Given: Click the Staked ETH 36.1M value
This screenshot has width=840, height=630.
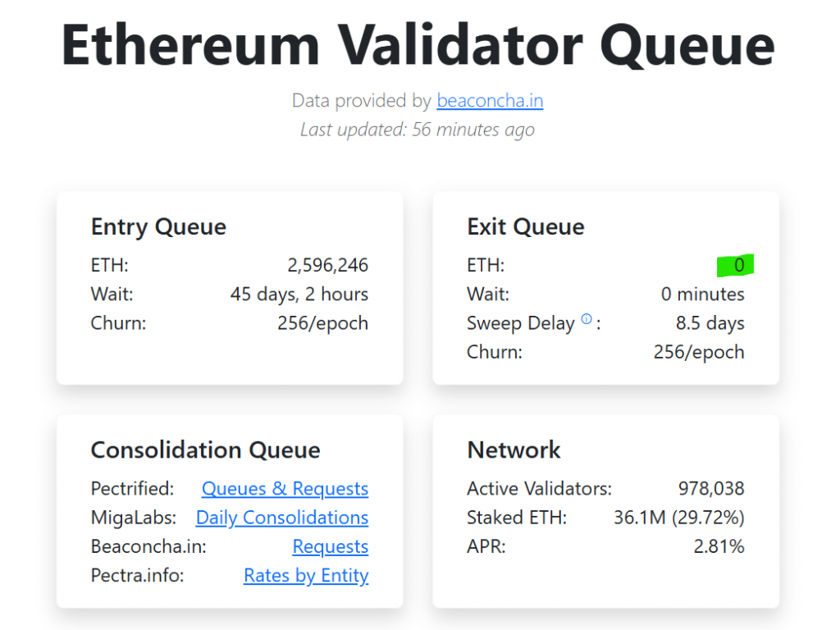Looking at the screenshot, I should pos(678,518).
